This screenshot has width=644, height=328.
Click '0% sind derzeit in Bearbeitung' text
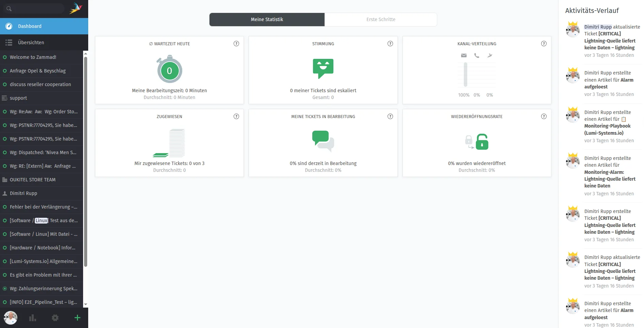(x=323, y=163)
